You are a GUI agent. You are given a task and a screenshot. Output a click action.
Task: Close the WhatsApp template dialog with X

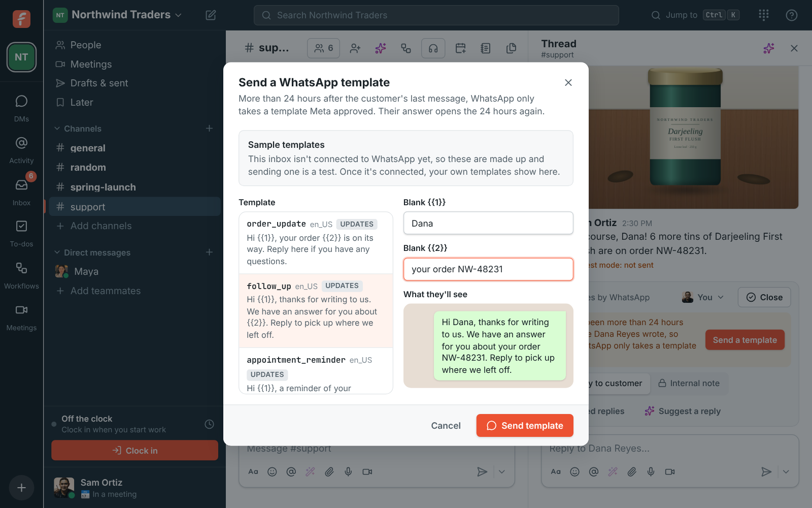pyautogui.click(x=568, y=82)
